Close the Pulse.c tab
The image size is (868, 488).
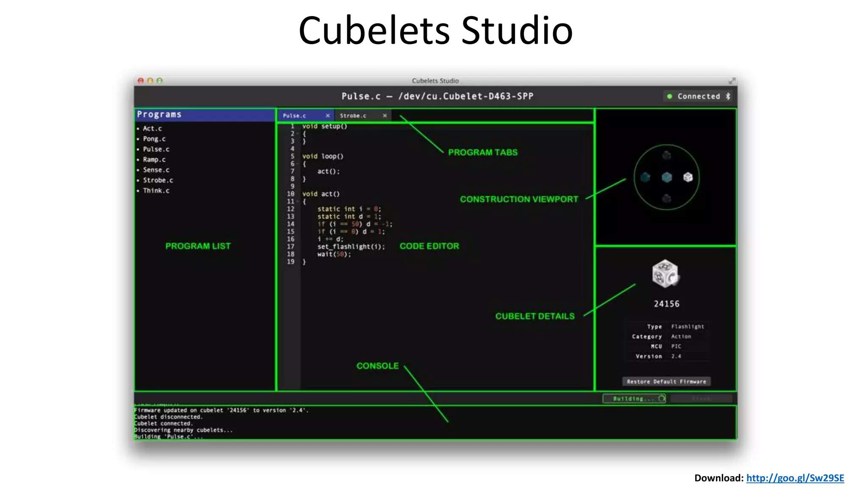[x=328, y=115]
